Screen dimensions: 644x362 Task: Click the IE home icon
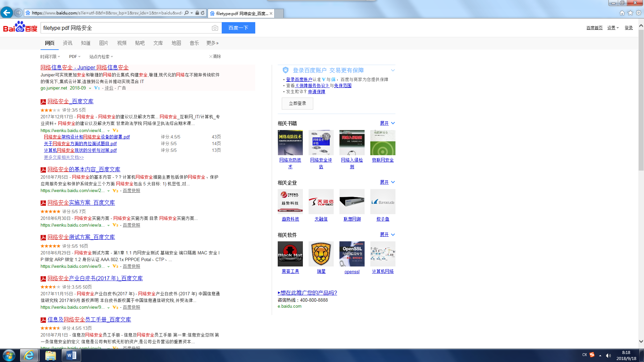click(x=622, y=13)
